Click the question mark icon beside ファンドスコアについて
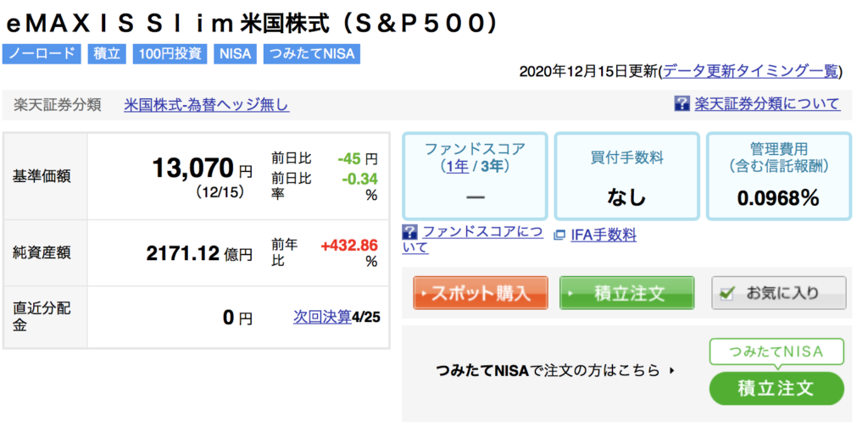 tap(409, 231)
